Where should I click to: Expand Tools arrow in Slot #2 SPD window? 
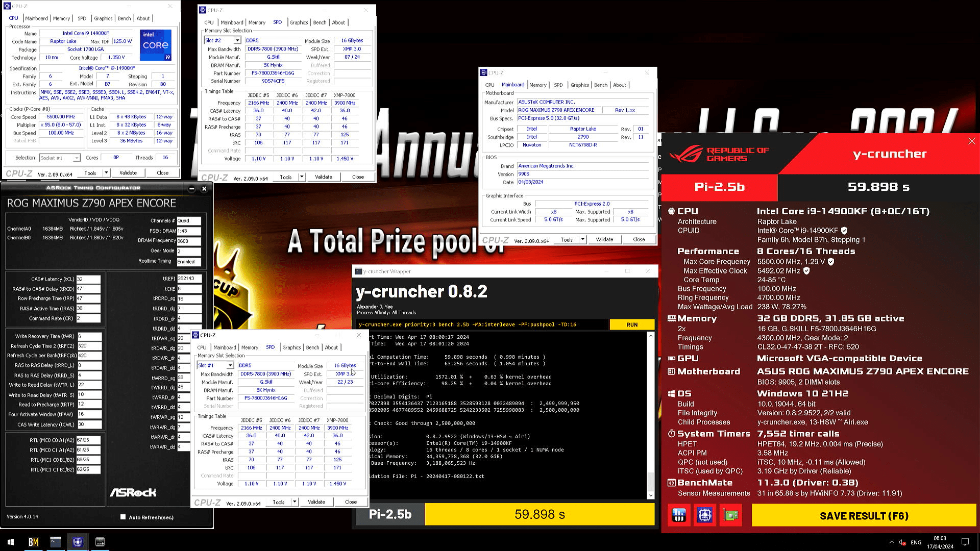click(x=302, y=177)
